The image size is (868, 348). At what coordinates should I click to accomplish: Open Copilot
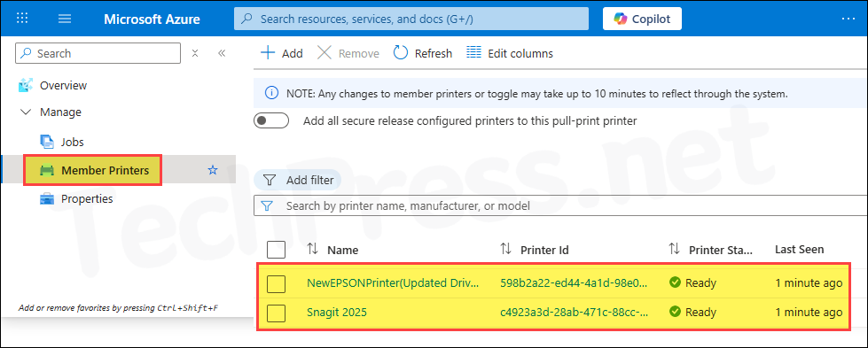click(x=642, y=19)
